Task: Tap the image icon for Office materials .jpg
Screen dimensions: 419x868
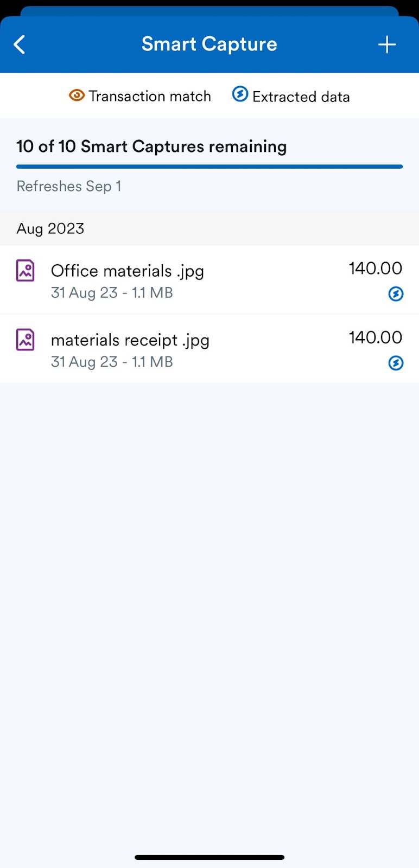Action: click(x=26, y=271)
